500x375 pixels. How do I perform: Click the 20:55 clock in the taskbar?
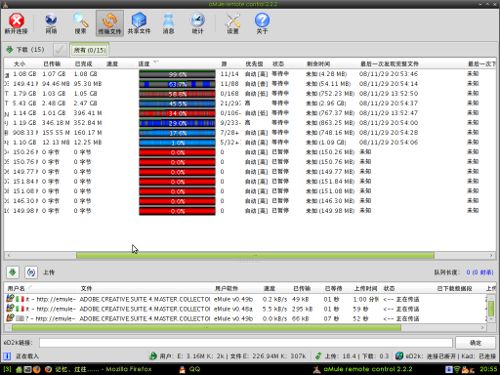[488, 369]
